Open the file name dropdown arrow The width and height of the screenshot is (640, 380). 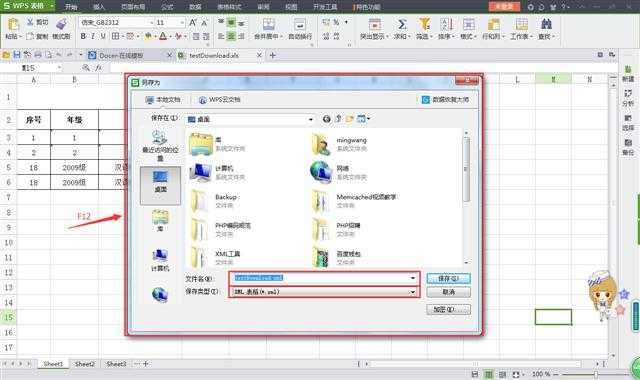point(413,278)
